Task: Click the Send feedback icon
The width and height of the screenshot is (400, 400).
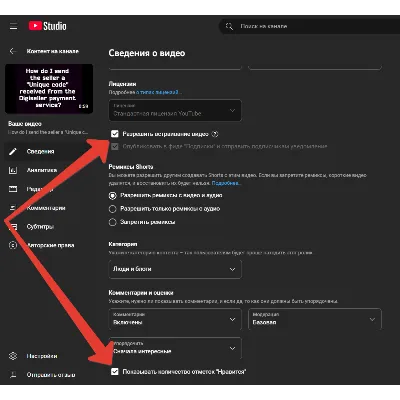Action: [x=13, y=375]
